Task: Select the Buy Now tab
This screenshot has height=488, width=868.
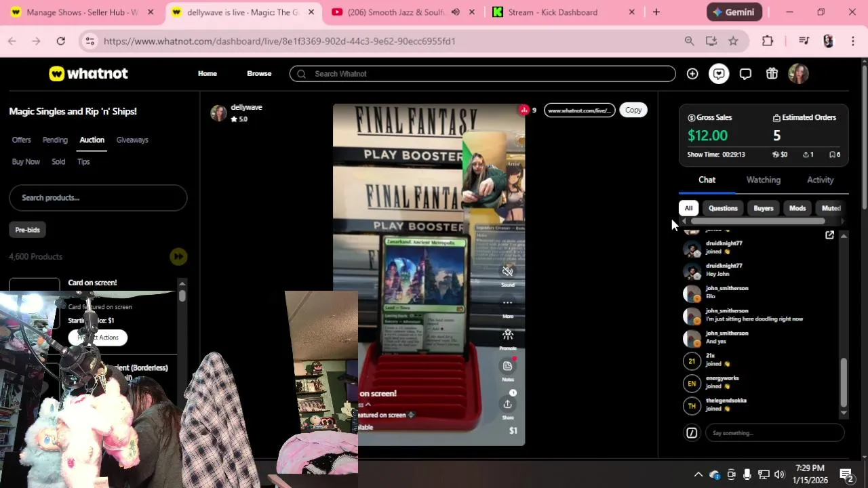Action: (x=26, y=161)
